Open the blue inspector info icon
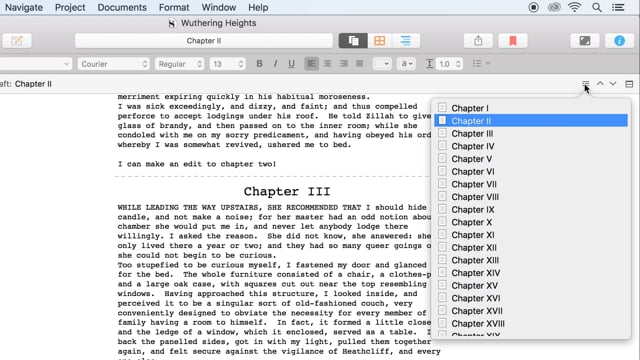The width and height of the screenshot is (640, 360). (x=619, y=41)
